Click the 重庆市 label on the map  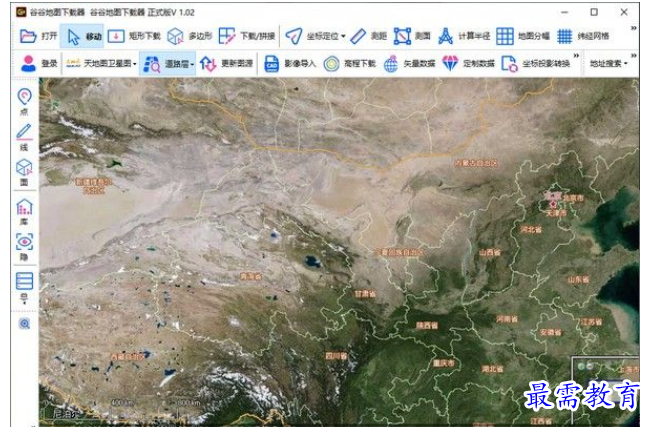pyautogui.click(x=443, y=363)
